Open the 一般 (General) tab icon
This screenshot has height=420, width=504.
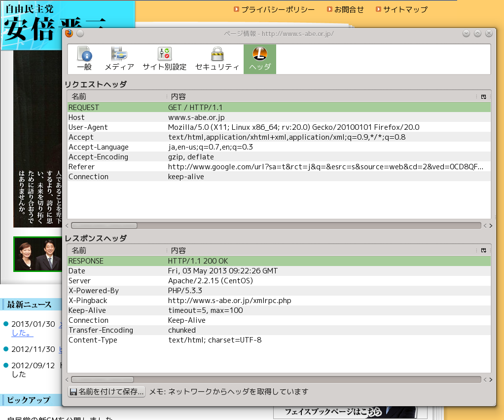pyautogui.click(x=84, y=59)
